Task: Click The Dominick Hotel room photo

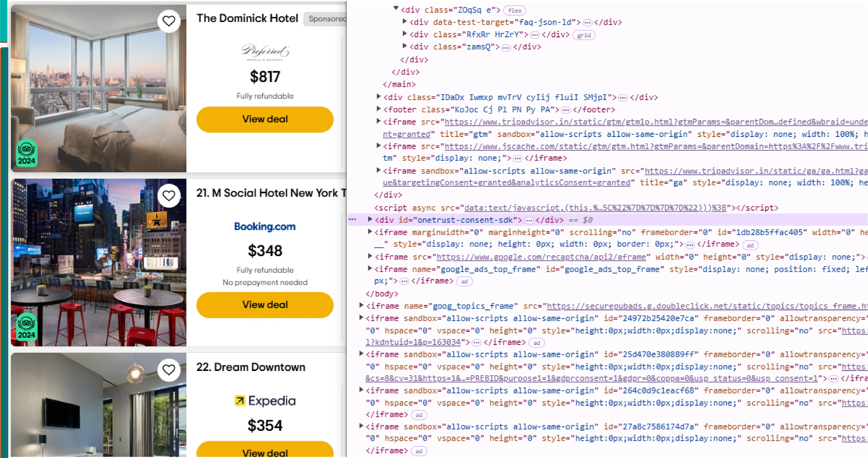Action: coord(98,88)
